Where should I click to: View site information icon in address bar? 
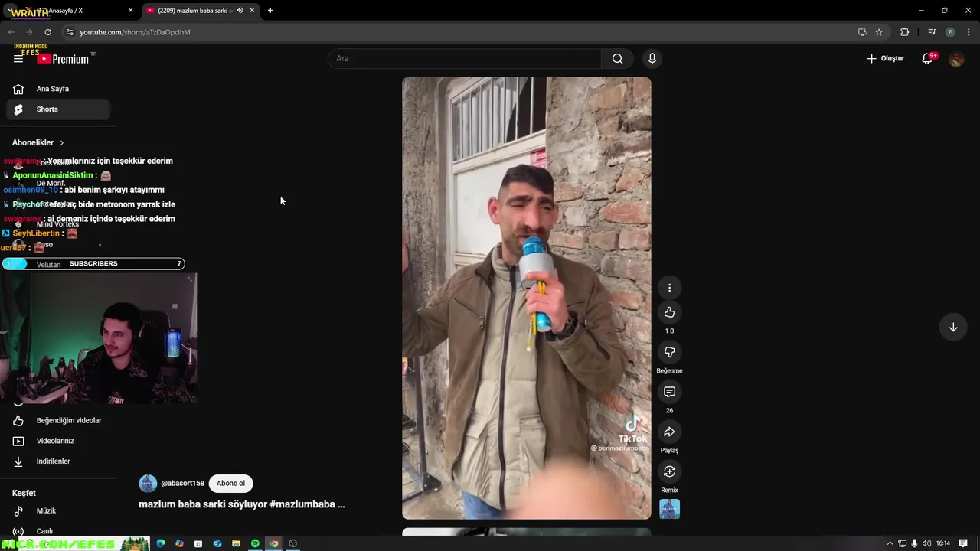(69, 32)
